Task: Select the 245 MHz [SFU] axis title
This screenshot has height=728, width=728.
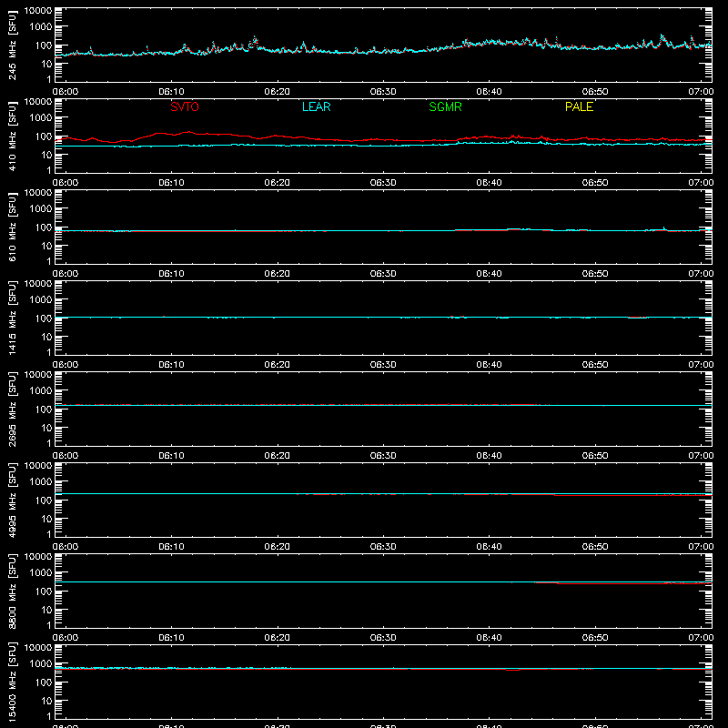Action: click(x=13, y=45)
